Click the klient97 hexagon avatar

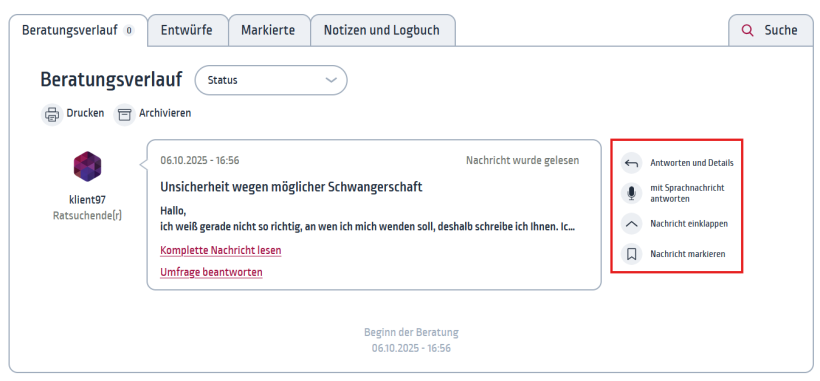[x=87, y=166]
